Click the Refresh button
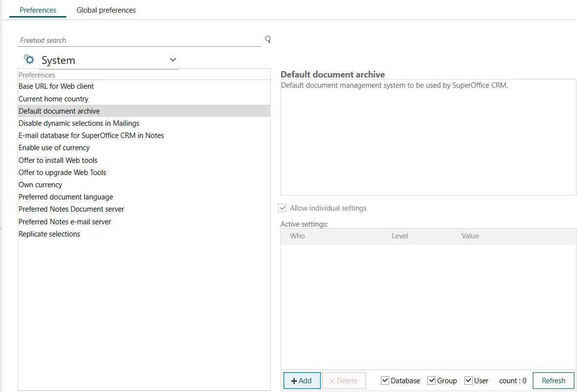This screenshot has height=392, width=577. [x=553, y=381]
